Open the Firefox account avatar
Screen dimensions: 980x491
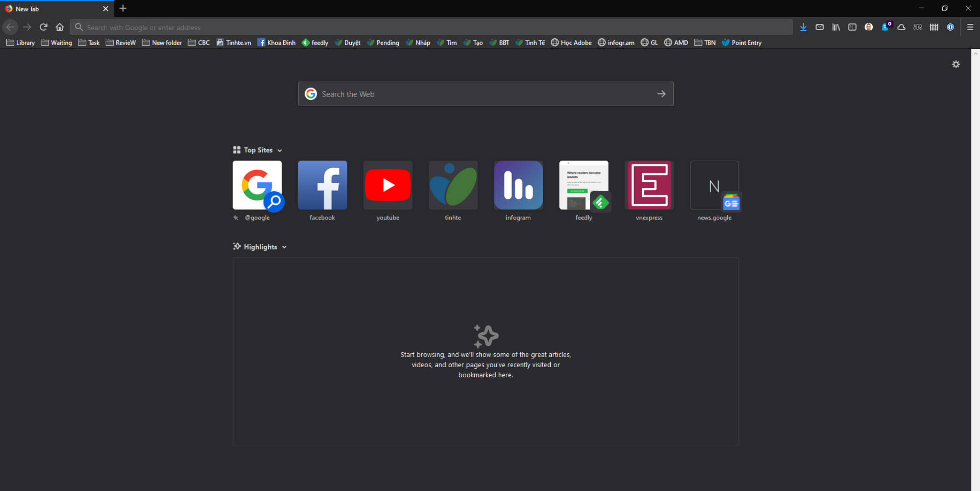tap(869, 27)
